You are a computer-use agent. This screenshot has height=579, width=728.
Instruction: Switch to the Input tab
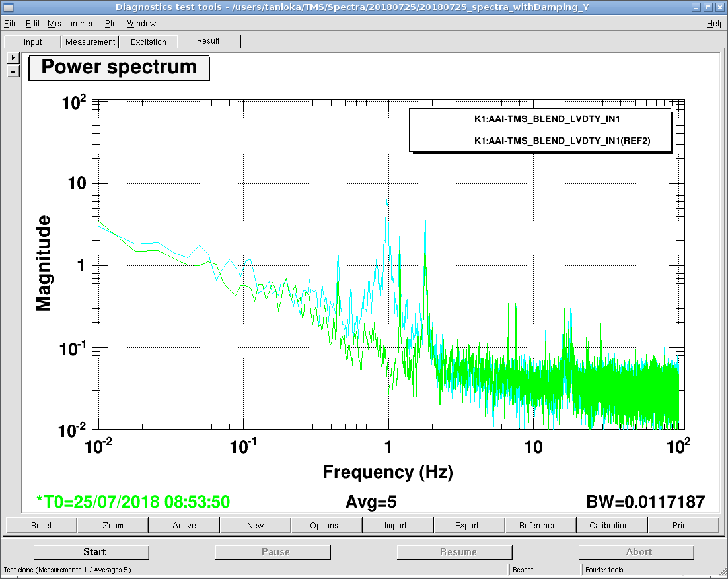[x=32, y=42]
